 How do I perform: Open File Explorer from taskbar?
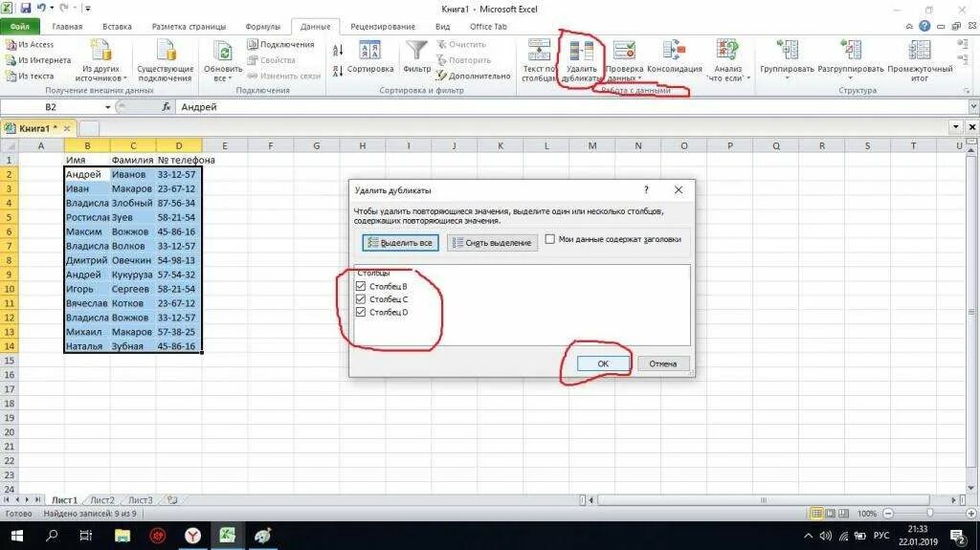(122, 536)
